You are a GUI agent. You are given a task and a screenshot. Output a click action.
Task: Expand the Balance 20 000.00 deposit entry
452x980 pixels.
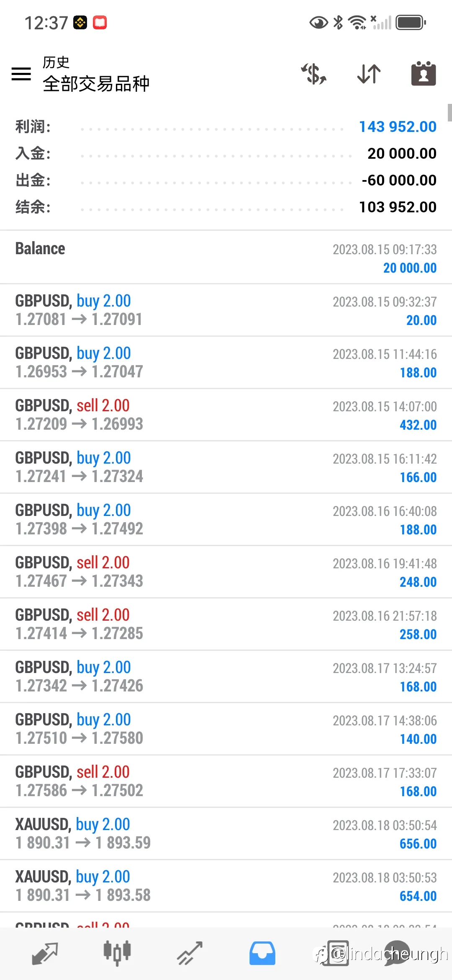coord(226,257)
